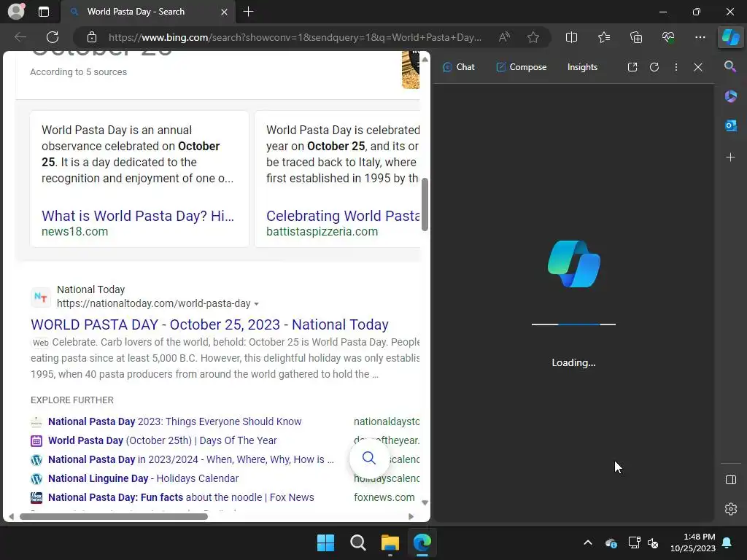Image resolution: width=747 pixels, height=560 pixels.
Task: Open split screen view
Action: [x=571, y=37]
